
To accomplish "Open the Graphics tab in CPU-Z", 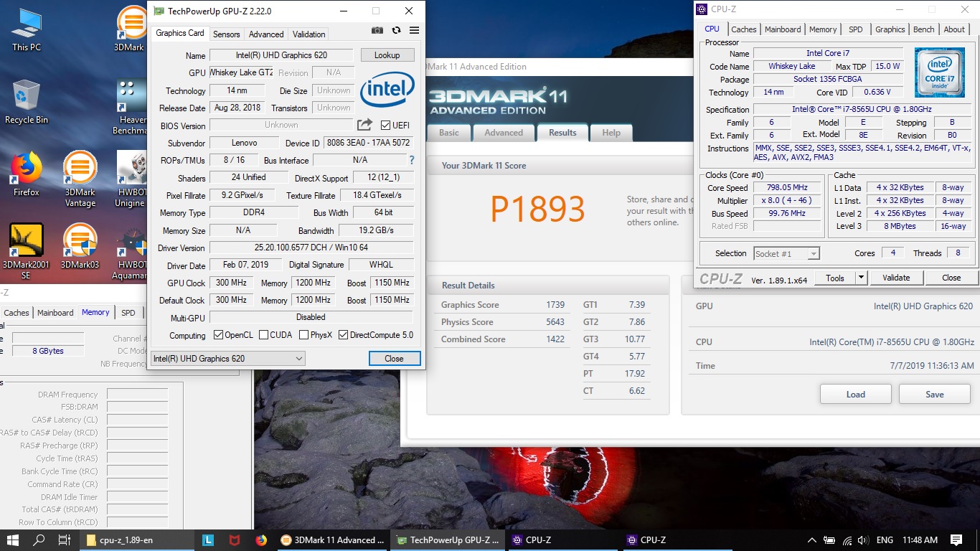I will tap(890, 29).
